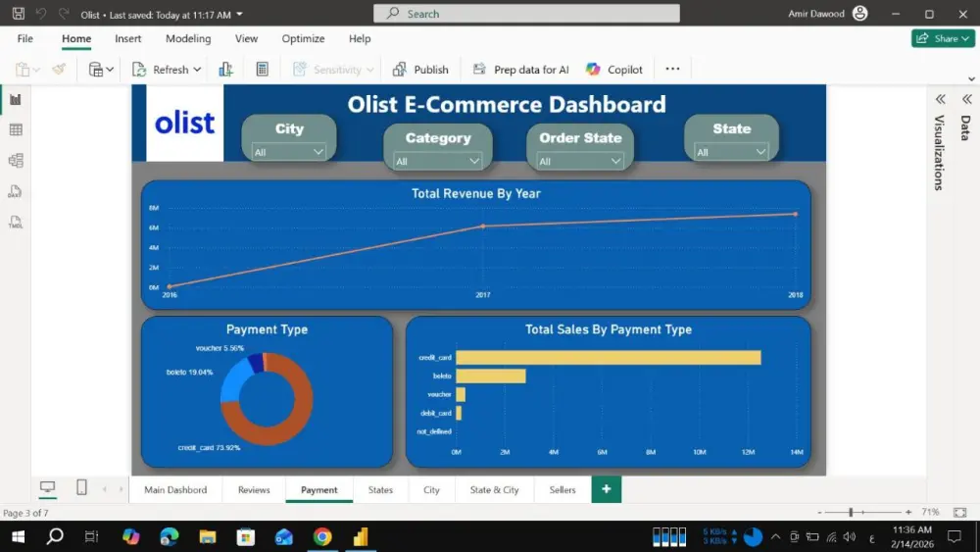Expand the Data pane

pyautogui.click(x=967, y=99)
